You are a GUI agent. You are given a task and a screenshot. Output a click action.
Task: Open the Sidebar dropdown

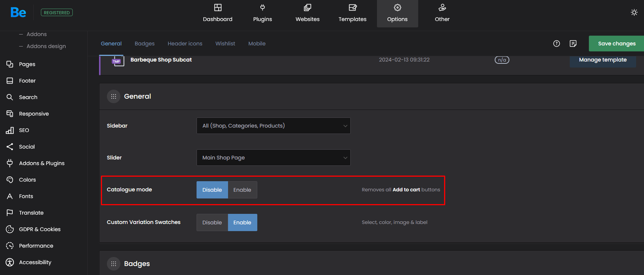273,126
